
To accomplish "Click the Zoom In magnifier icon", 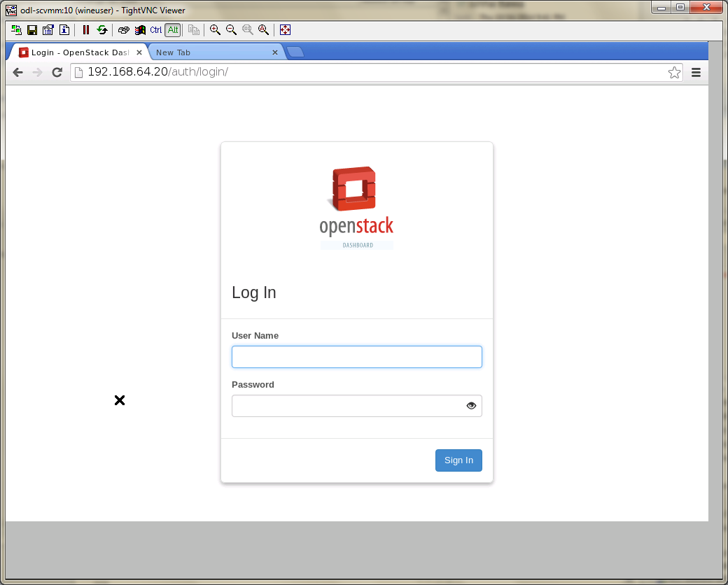I will (x=215, y=30).
